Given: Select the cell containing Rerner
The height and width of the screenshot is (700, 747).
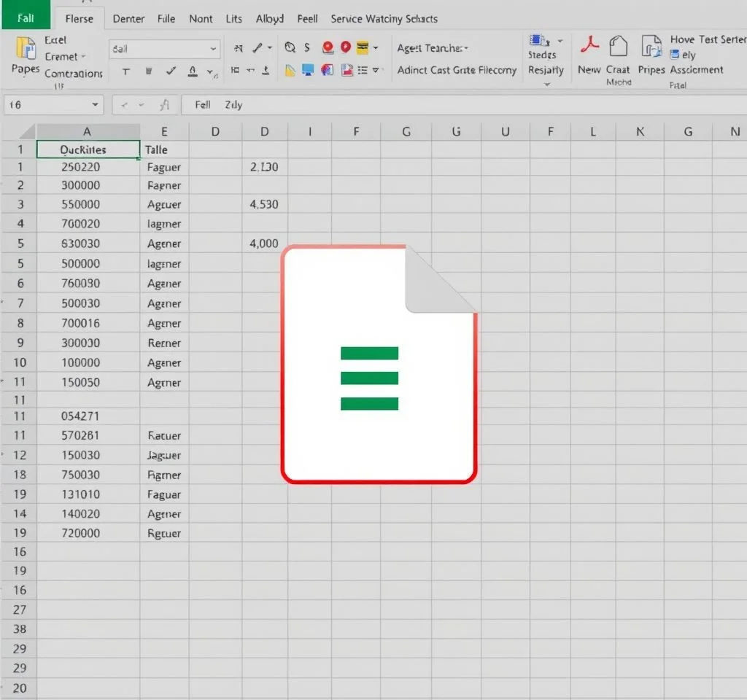Looking at the screenshot, I should click(x=164, y=343).
